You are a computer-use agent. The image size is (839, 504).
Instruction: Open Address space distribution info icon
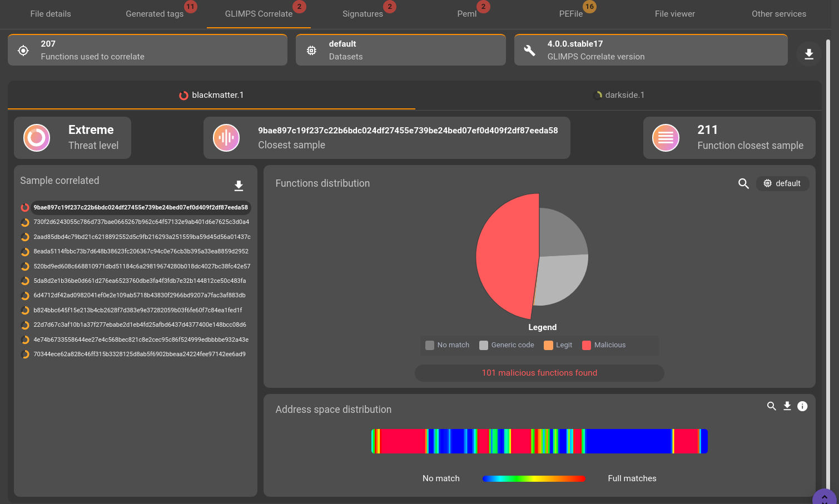coord(802,406)
